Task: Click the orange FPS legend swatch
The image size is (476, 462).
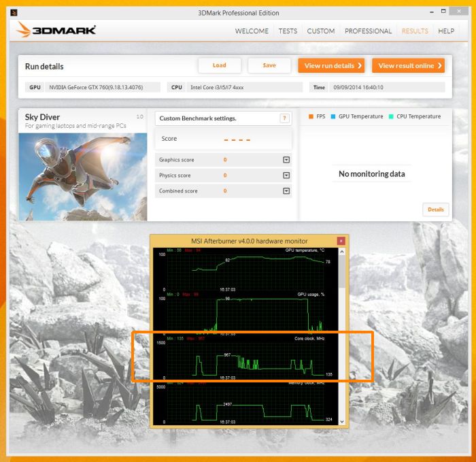Action: pos(311,116)
